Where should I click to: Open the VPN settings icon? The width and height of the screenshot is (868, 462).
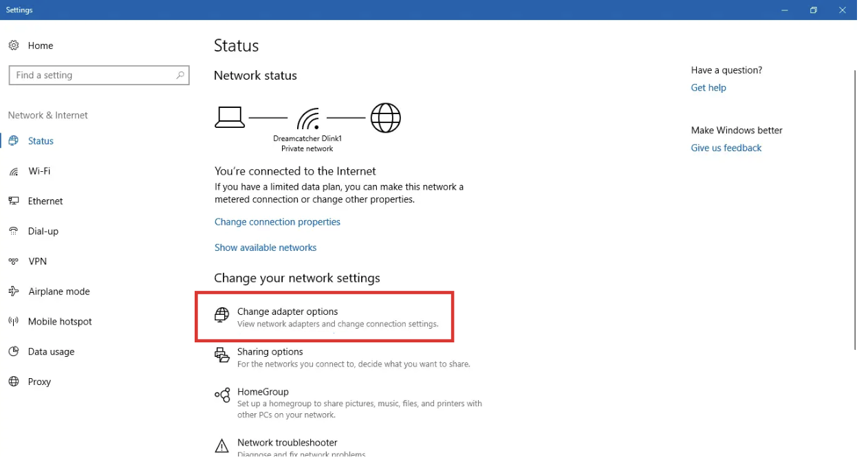point(14,261)
